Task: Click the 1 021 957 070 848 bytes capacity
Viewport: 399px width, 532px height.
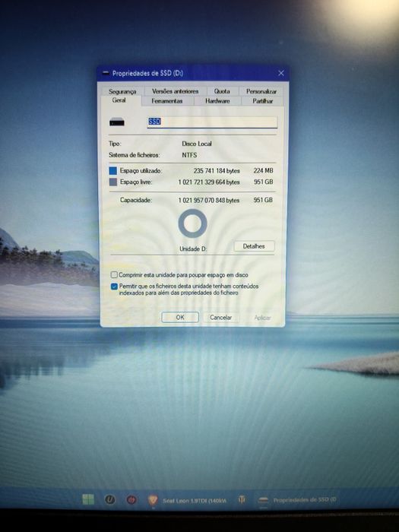Action: [x=209, y=200]
